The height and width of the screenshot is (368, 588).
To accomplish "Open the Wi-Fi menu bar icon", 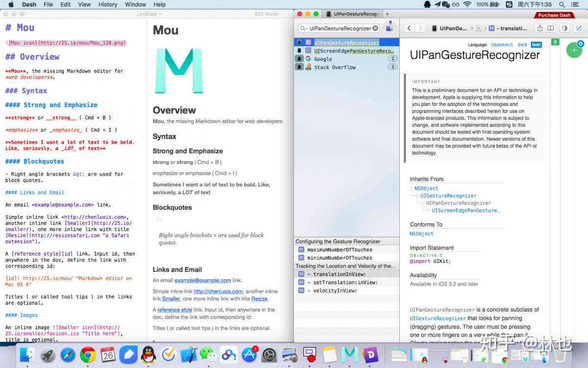I will [466, 4].
